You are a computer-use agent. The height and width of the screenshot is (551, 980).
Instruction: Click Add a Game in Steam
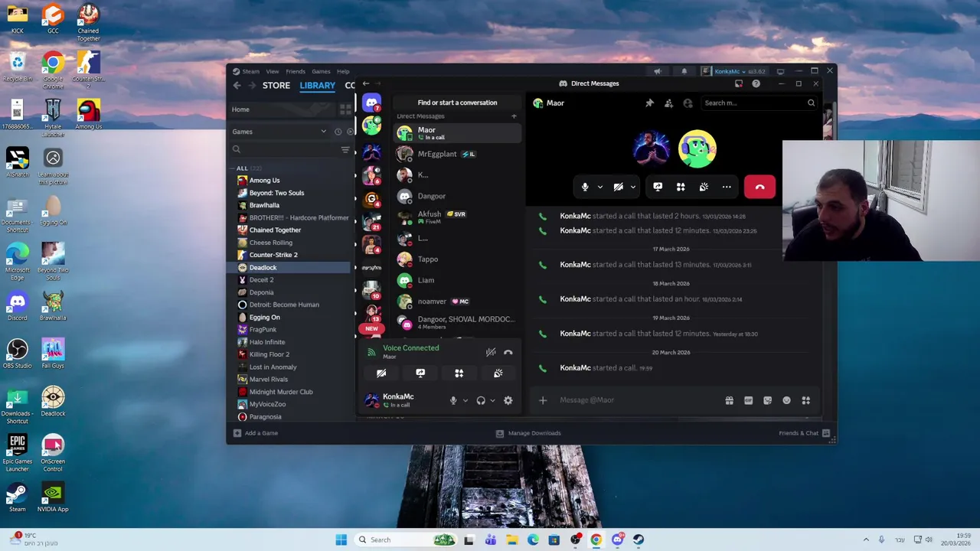(x=256, y=433)
